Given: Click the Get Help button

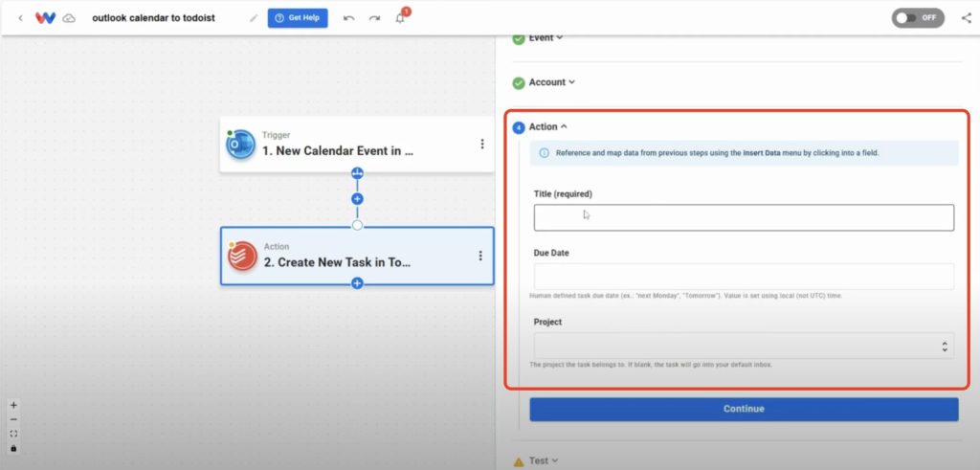Looking at the screenshot, I should tap(298, 18).
